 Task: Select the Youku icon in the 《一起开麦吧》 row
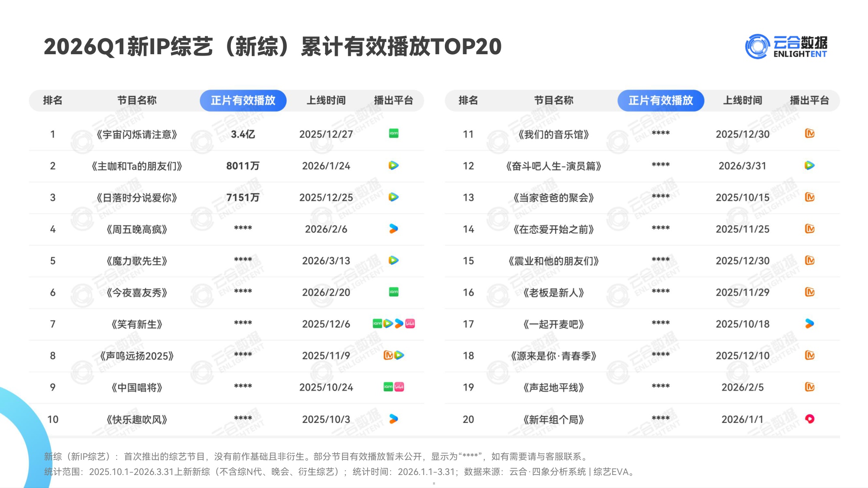[x=810, y=323]
